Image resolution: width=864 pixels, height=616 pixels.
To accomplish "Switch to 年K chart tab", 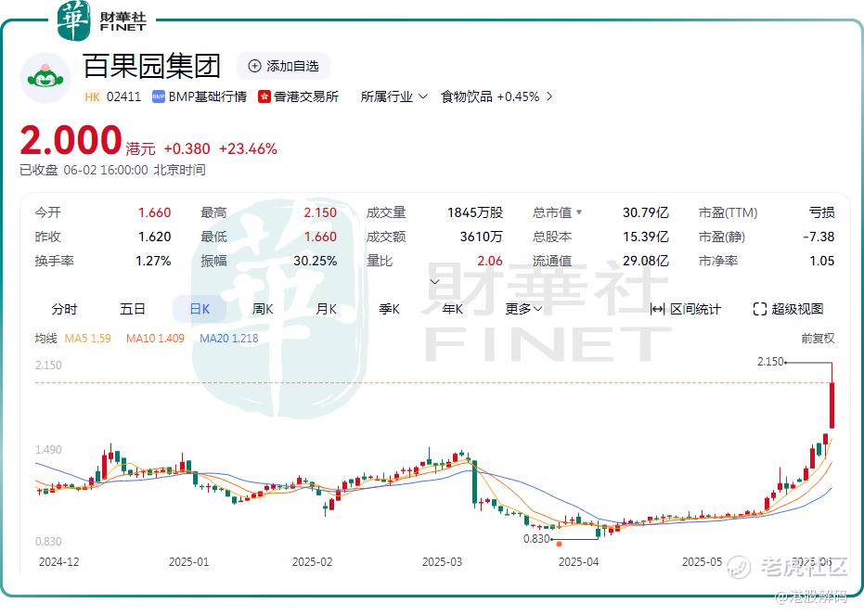I will click(x=452, y=309).
